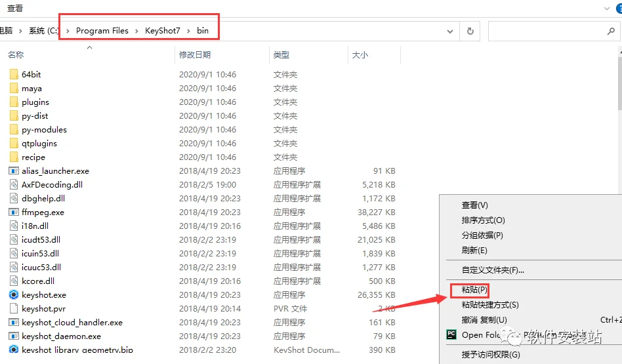Click the 2018/2/5 19:00 date cell
This screenshot has width=622, height=364.
click(x=207, y=184)
